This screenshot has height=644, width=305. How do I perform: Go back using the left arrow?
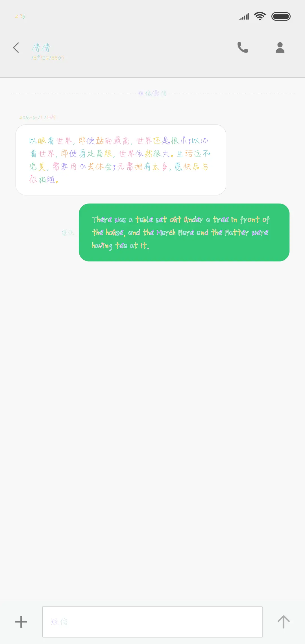pos(16,48)
